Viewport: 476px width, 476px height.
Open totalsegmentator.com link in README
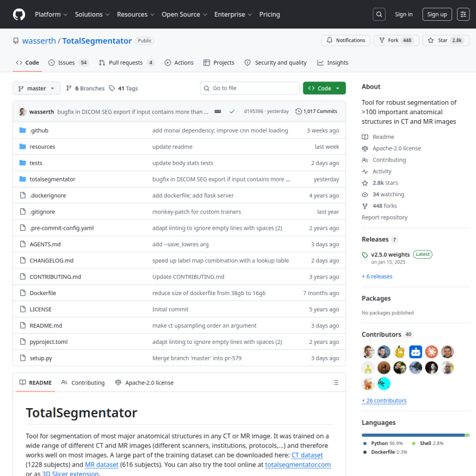tap(298, 465)
